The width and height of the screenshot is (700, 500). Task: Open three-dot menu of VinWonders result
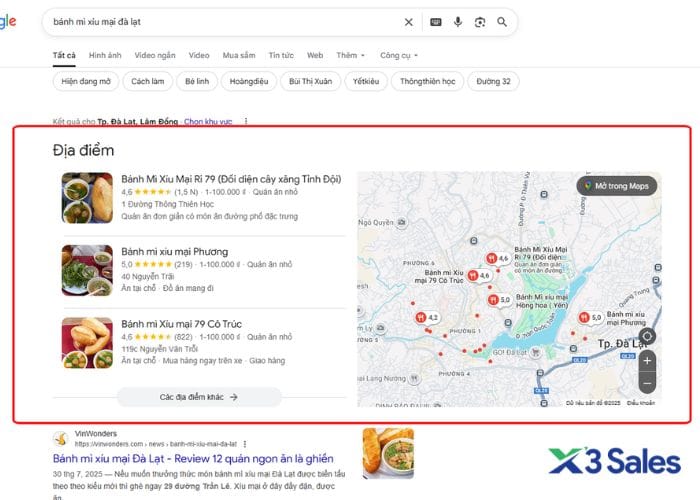(245, 444)
